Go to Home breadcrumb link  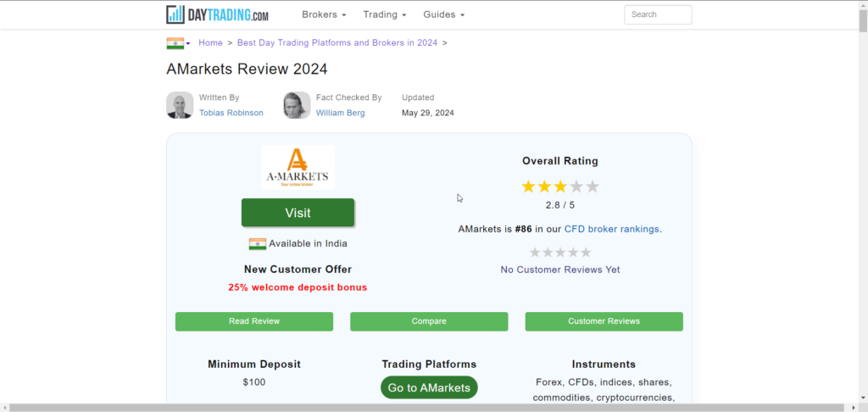(210, 42)
